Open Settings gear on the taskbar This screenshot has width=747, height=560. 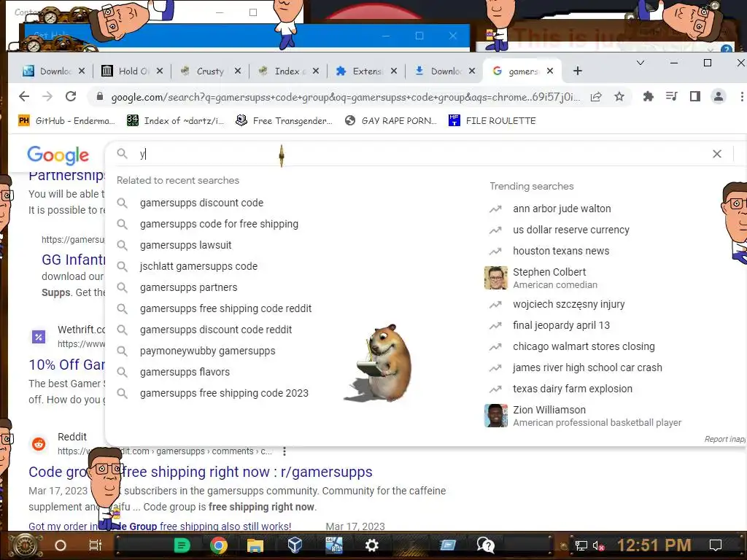[x=371, y=545]
